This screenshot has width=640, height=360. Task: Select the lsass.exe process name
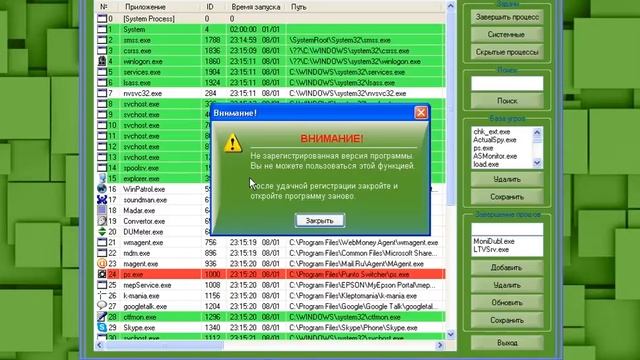click(x=137, y=82)
